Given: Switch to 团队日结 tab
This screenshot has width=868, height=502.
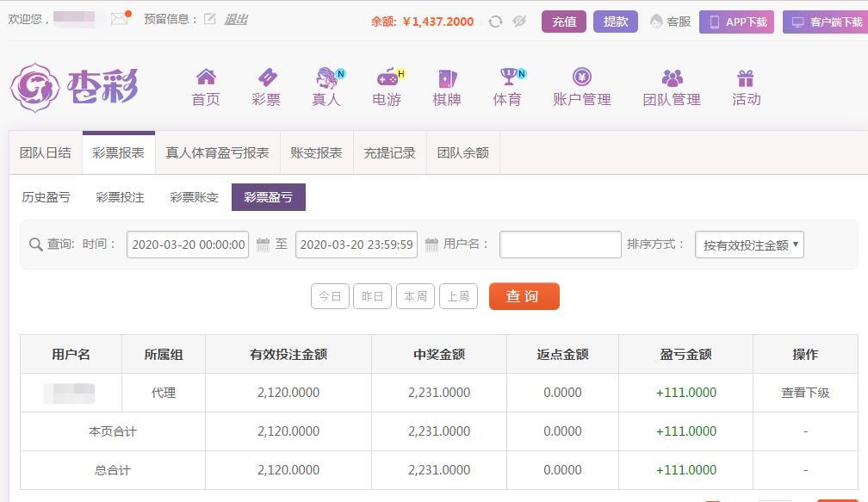Looking at the screenshot, I should (x=46, y=152).
